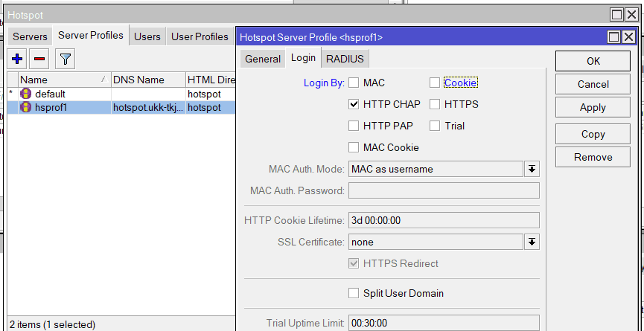This screenshot has width=644, height=331.
Task: Uncheck the HTTP CHAP checkbox
Action: (x=354, y=104)
